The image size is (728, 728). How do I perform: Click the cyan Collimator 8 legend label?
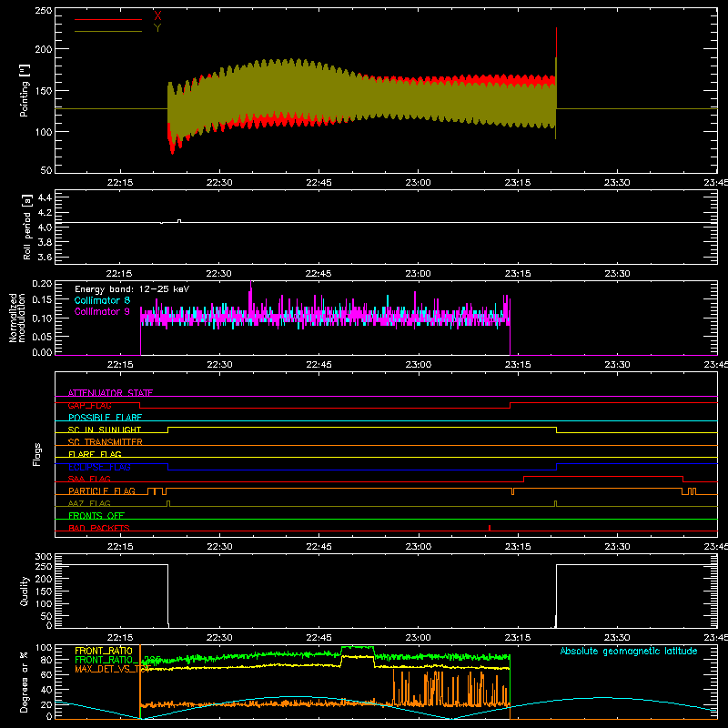[102, 300]
